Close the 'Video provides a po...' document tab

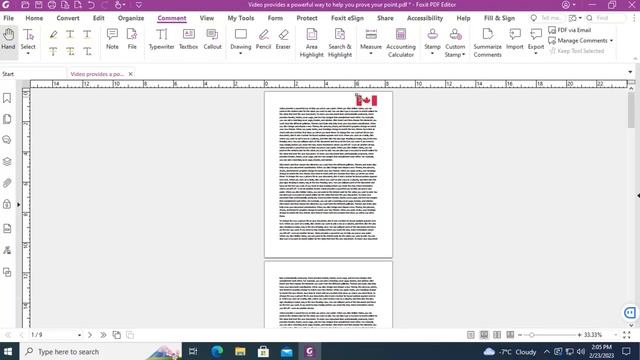click(x=131, y=74)
